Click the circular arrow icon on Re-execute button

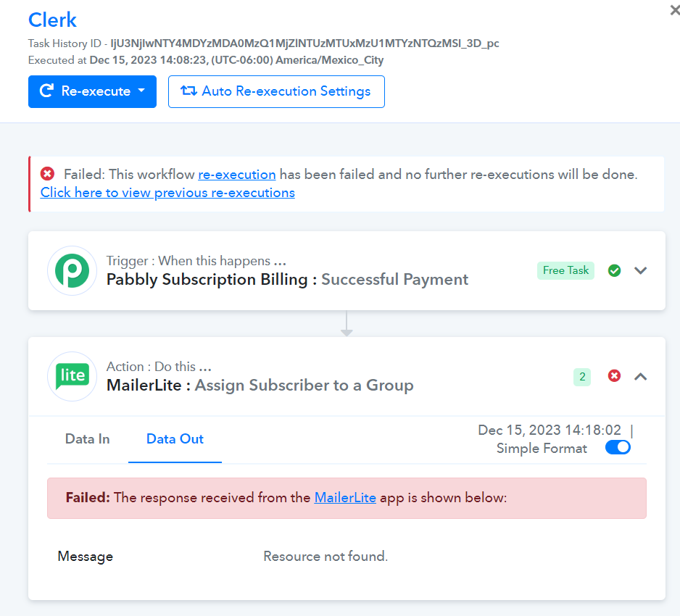tap(46, 91)
